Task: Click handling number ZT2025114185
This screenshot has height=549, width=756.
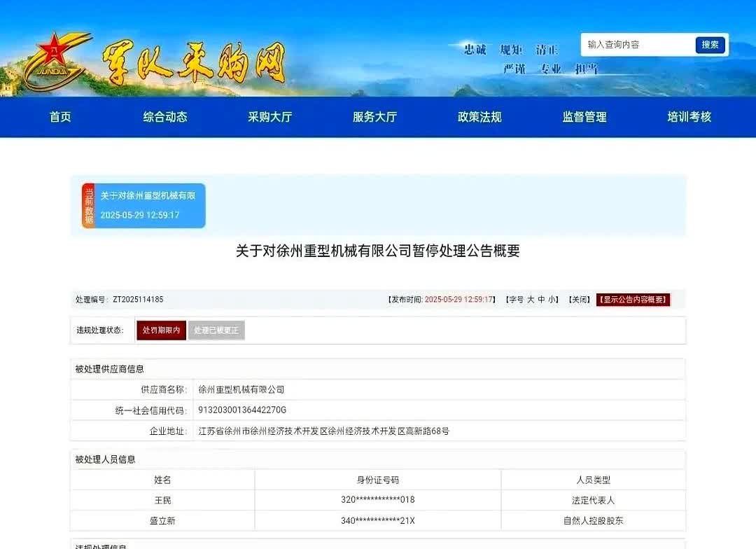Action: (138, 300)
